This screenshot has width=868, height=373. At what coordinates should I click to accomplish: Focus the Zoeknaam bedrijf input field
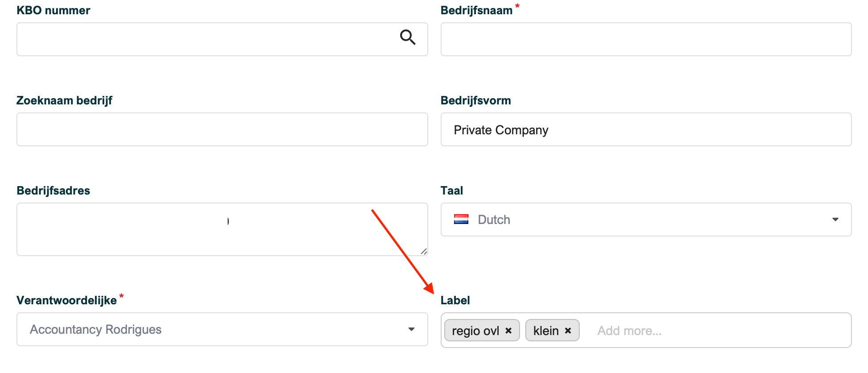pos(222,129)
